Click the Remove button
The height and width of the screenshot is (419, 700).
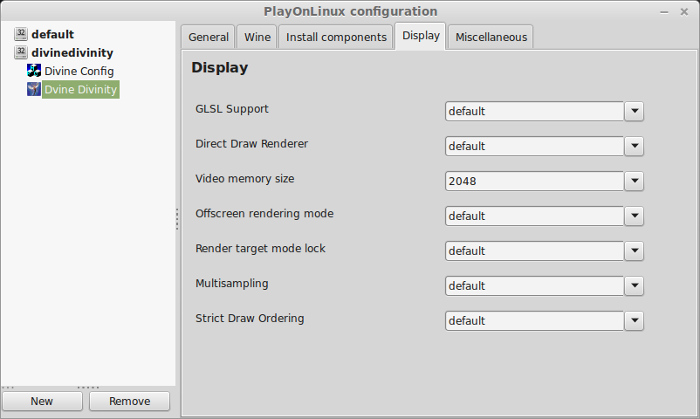point(129,401)
